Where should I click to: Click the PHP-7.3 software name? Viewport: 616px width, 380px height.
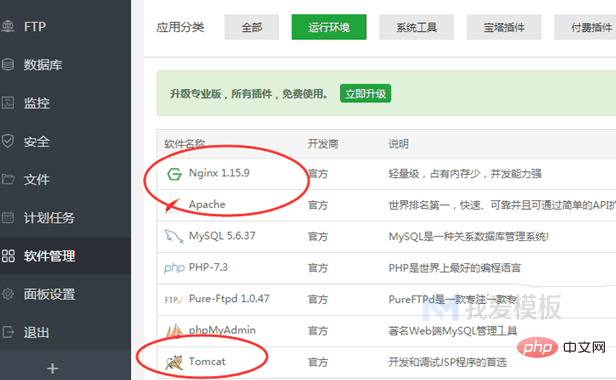click(x=208, y=267)
